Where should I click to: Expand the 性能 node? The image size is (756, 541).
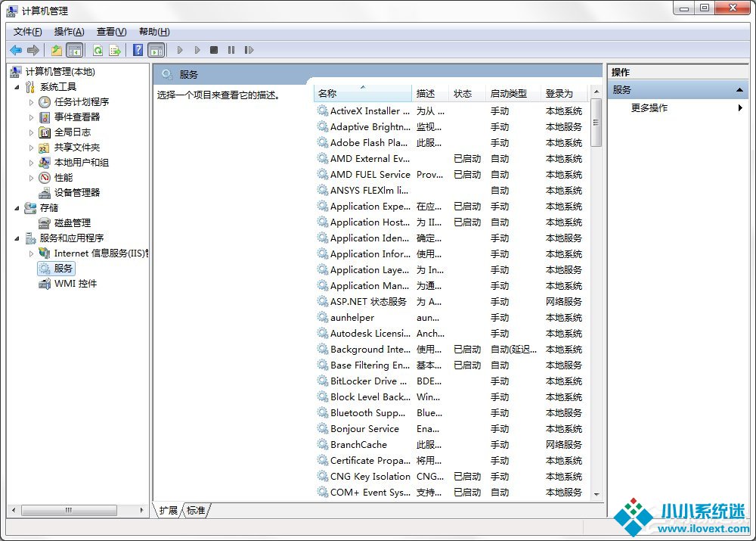(x=31, y=178)
